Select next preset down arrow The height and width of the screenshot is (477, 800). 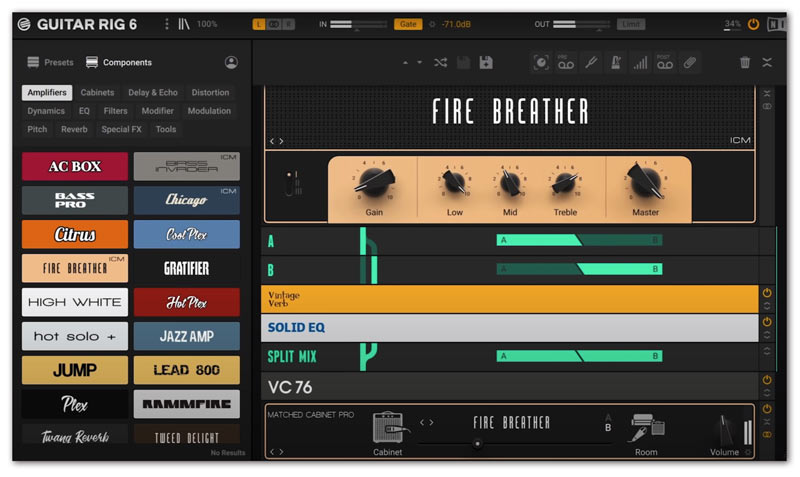[419, 63]
